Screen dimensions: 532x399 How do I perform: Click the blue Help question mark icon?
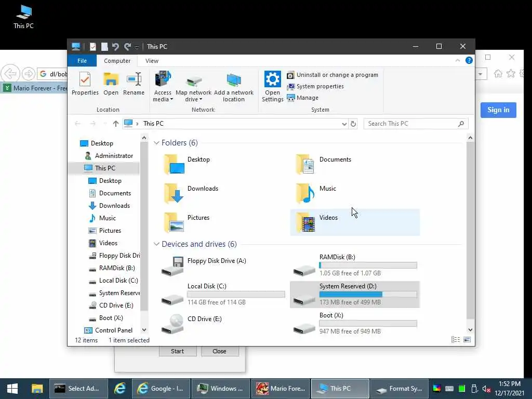pos(469,60)
